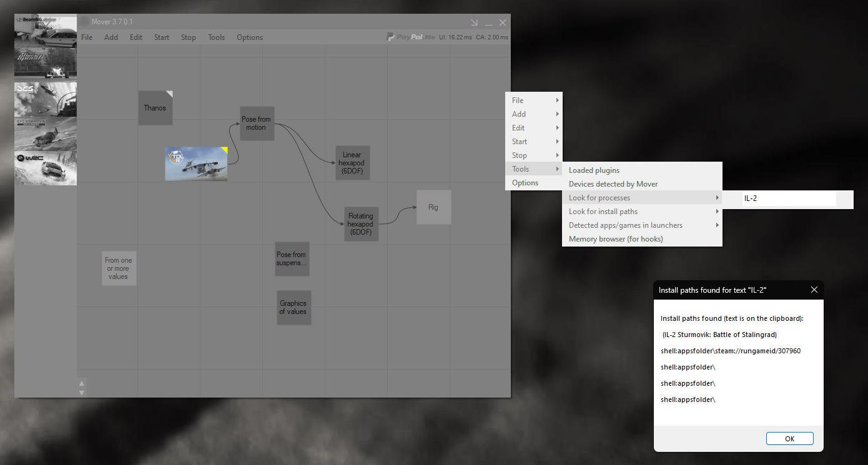The image size is (868, 465).
Task: Open the Start menu in Mover menu bar
Action: point(162,37)
